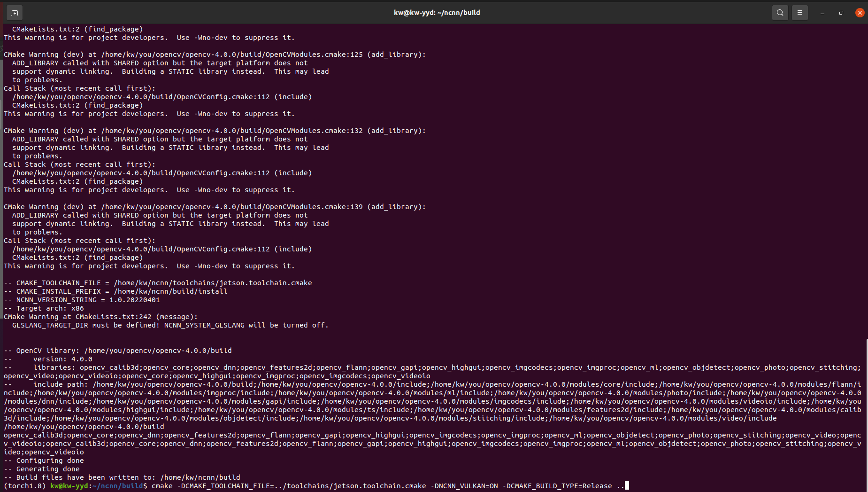Screen dimensions: 868x492
Task: Click the window title kw@kw-yyd: ~/ncnn/build
Action: 437,13
